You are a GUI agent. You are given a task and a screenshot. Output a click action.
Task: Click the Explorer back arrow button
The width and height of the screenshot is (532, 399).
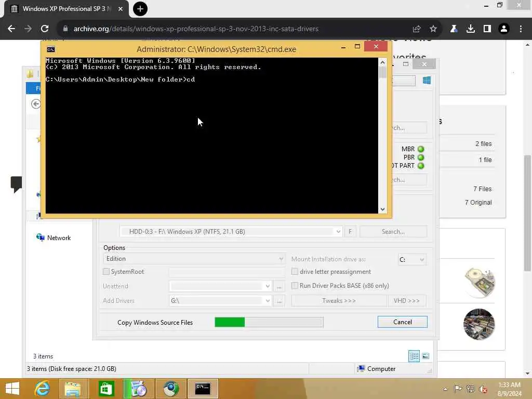(36, 104)
